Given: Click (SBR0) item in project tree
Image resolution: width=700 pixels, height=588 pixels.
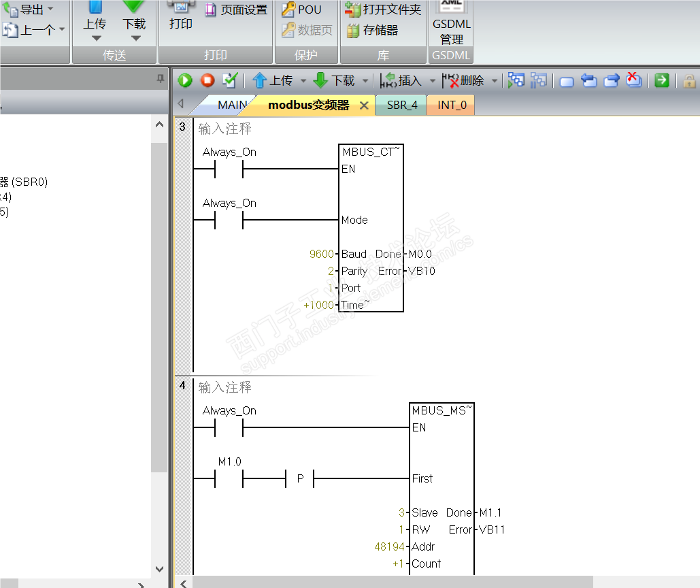Looking at the screenshot, I should (24, 182).
